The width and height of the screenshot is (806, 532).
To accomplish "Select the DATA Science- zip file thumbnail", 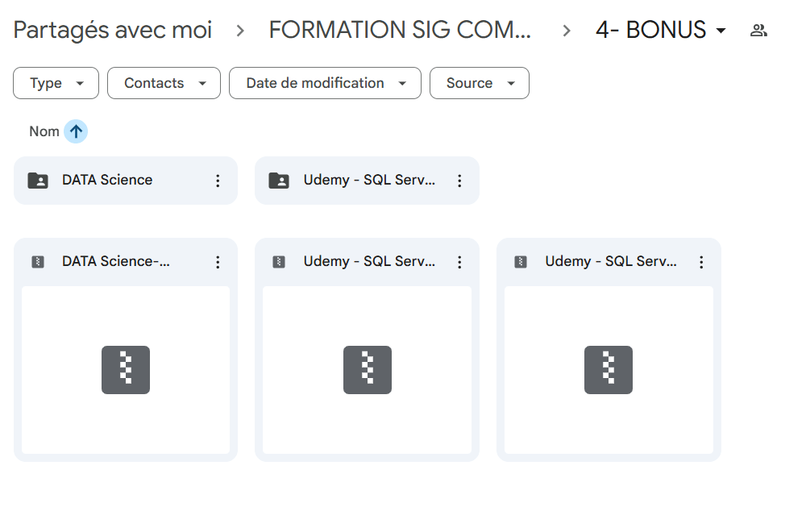I will click(126, 370).
